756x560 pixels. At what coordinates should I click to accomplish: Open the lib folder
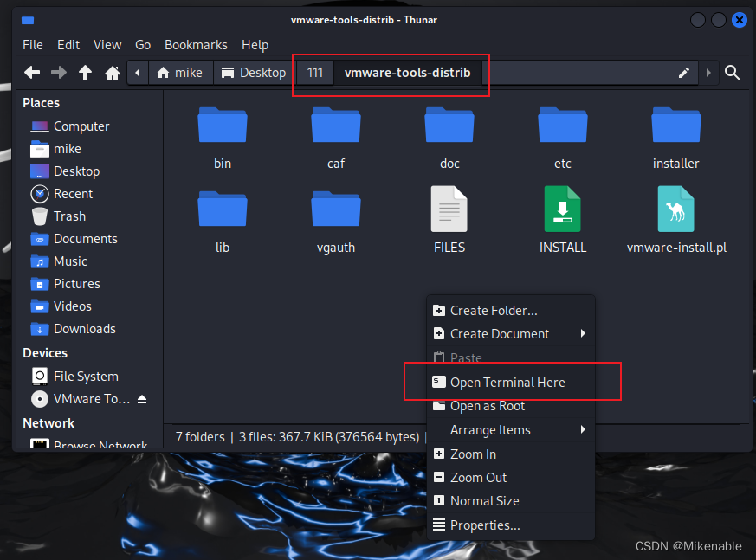[x=223, y=222]
